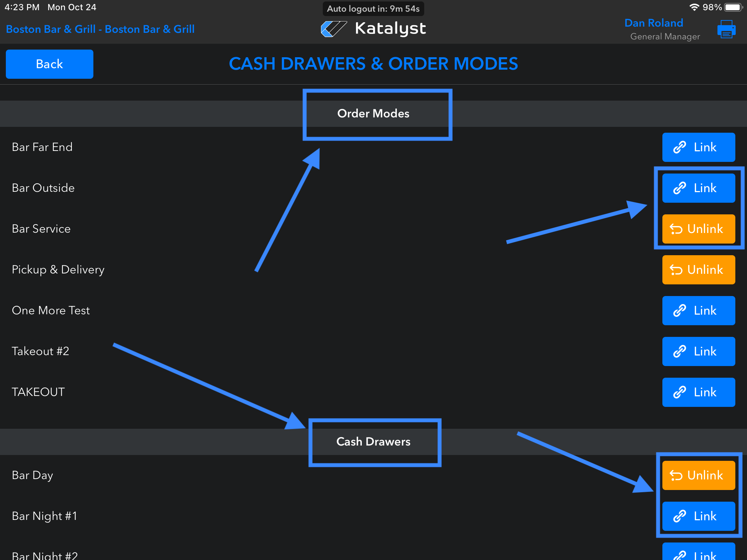Screen dimensions: 747x560
Task: Tap the Wi-Fi status icon
Action: [x=694, y=7]
